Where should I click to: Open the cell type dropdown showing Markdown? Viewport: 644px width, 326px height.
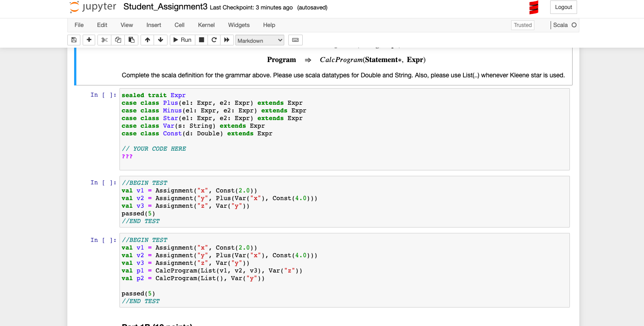260,40
